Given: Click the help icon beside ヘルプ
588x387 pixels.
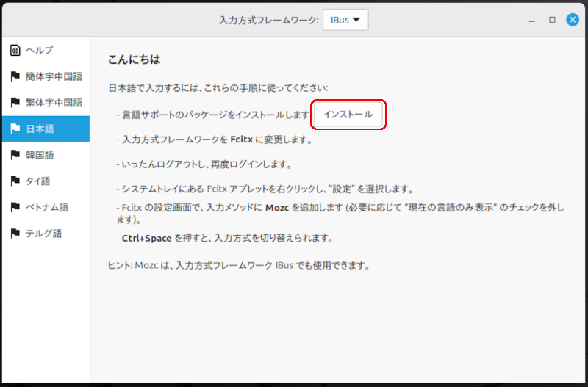Looking at the screenshot, I should (x=15, y=50).
